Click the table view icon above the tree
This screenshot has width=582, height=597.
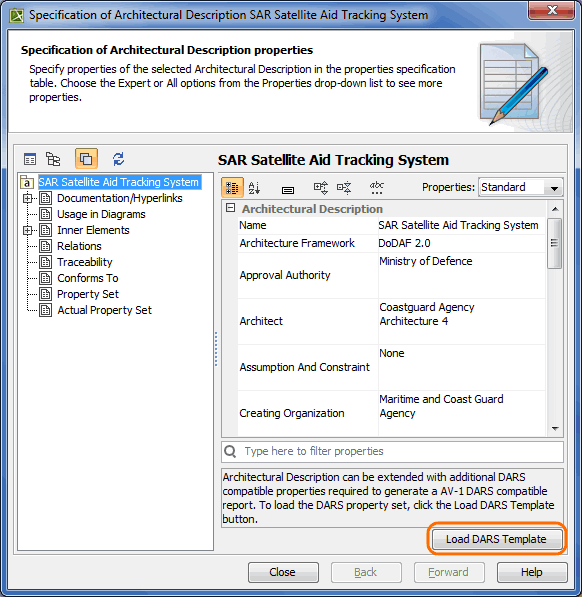[x=30, y=159]
